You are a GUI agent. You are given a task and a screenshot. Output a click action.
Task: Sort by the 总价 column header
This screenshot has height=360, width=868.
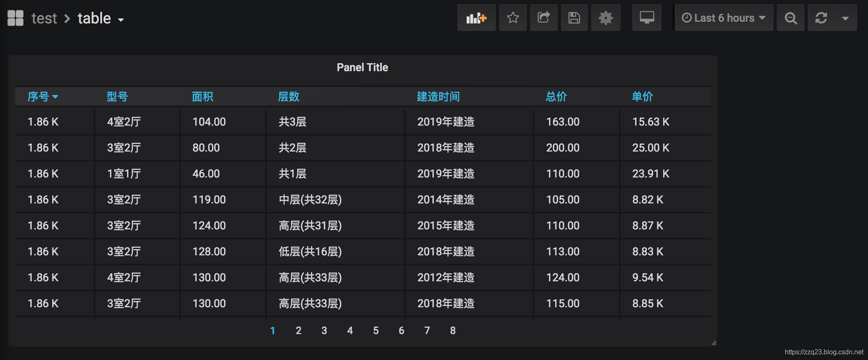[556, 97]
